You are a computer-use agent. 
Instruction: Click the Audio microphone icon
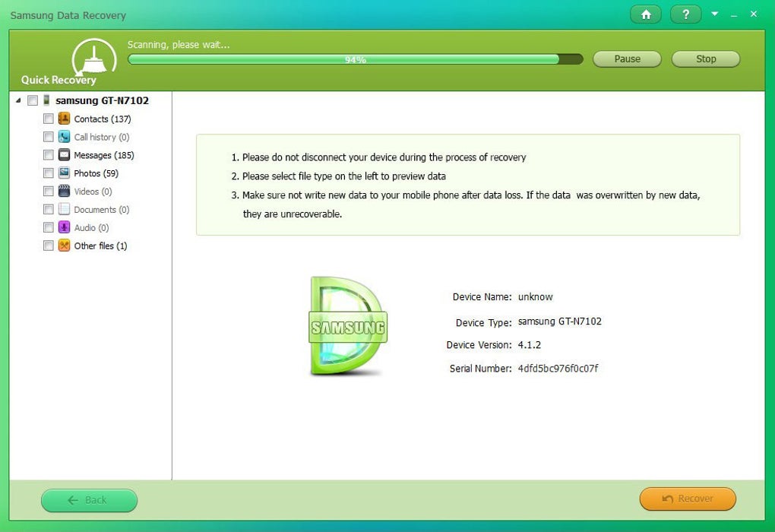[64, 227]
